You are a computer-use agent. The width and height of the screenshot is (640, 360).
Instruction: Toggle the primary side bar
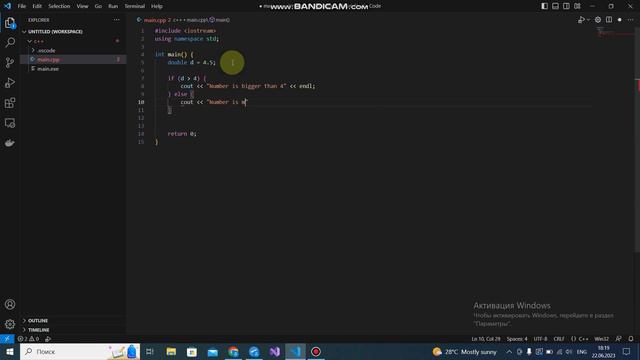(544, 6)
